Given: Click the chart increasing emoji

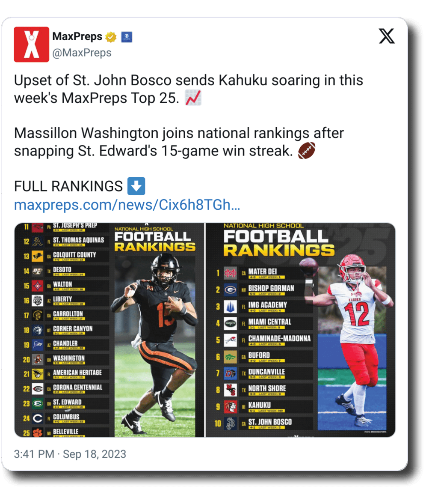Looking at the screenshot, I should (193, 98).
